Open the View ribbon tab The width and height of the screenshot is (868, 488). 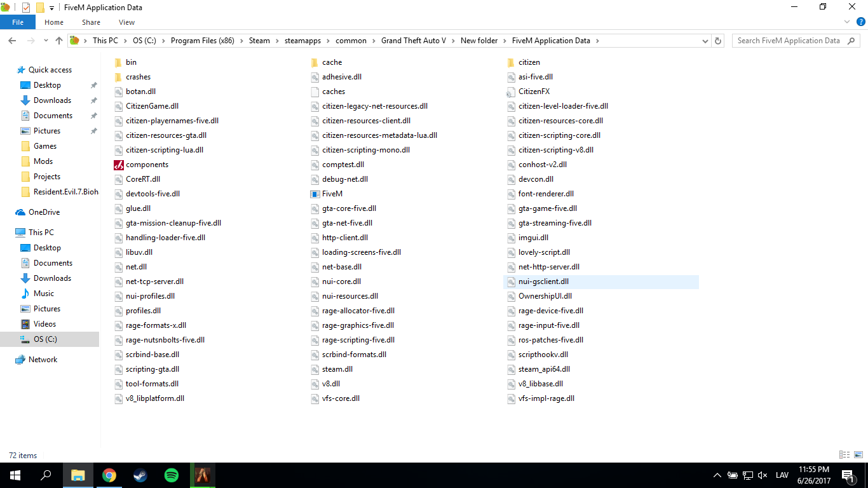[x=126, y=22]
